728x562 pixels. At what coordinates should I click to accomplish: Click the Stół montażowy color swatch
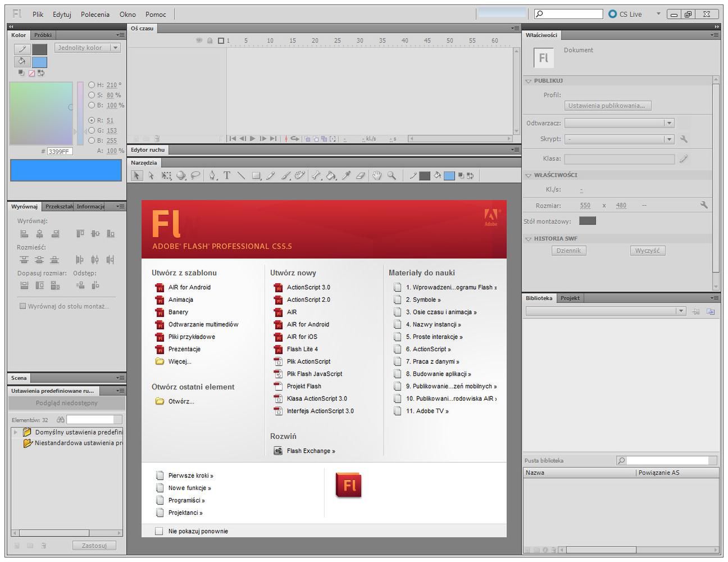coord(588,221)
